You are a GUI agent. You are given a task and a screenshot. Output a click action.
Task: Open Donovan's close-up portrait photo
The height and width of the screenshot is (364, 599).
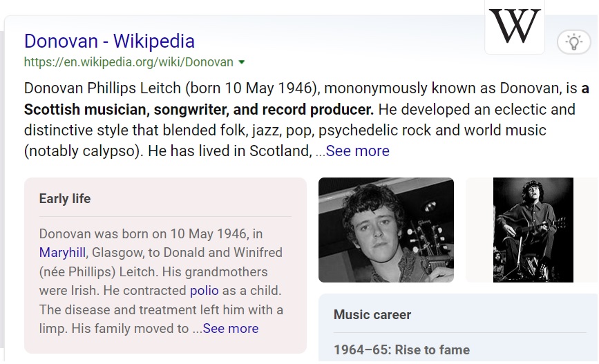pyautogui.click(x=386, y=230)
